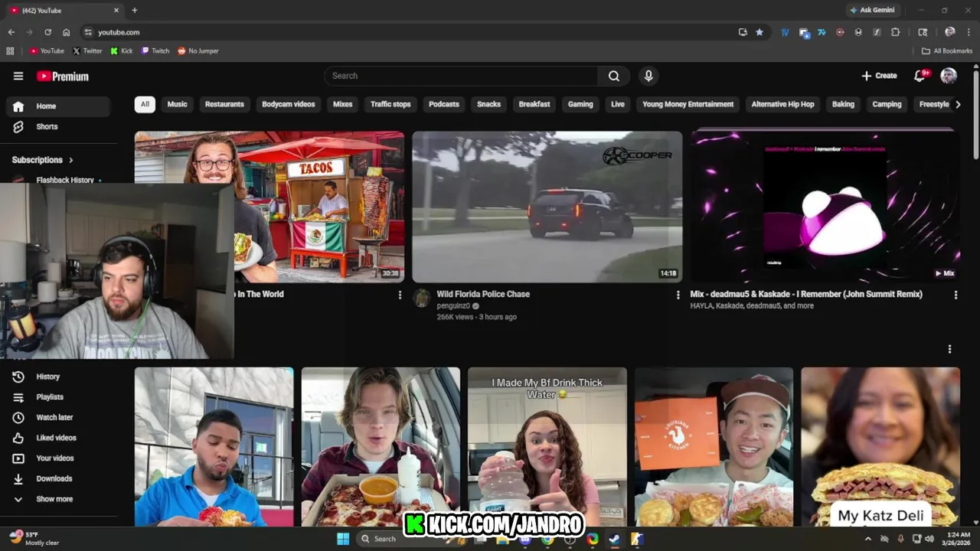Open options menu for deadmau5 mix
This screenshot has width=980, height=551.
click(x=955, y=295)
